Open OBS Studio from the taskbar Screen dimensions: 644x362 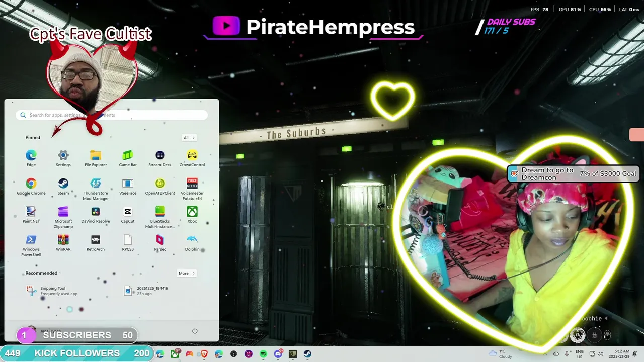(x=234, y=354)
